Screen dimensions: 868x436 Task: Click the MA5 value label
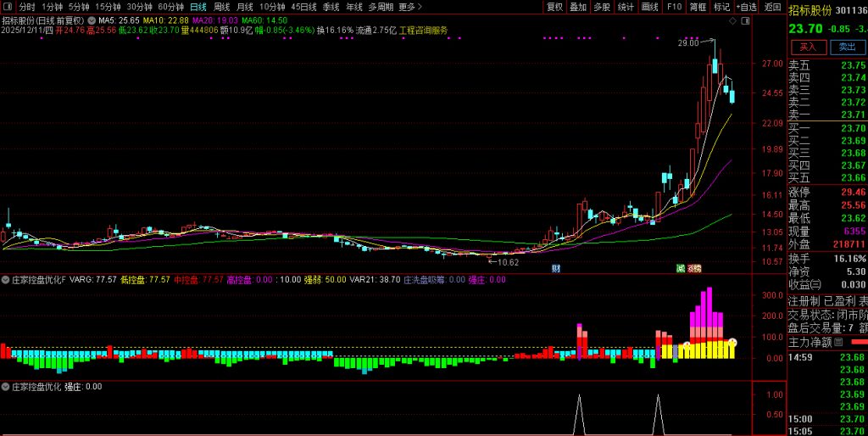[x=119, y=20]
